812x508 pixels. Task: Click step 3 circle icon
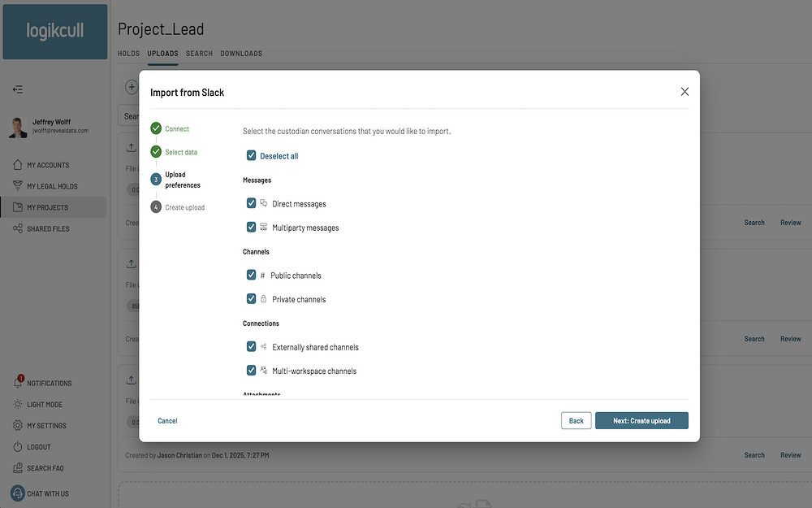click(156, 180)
